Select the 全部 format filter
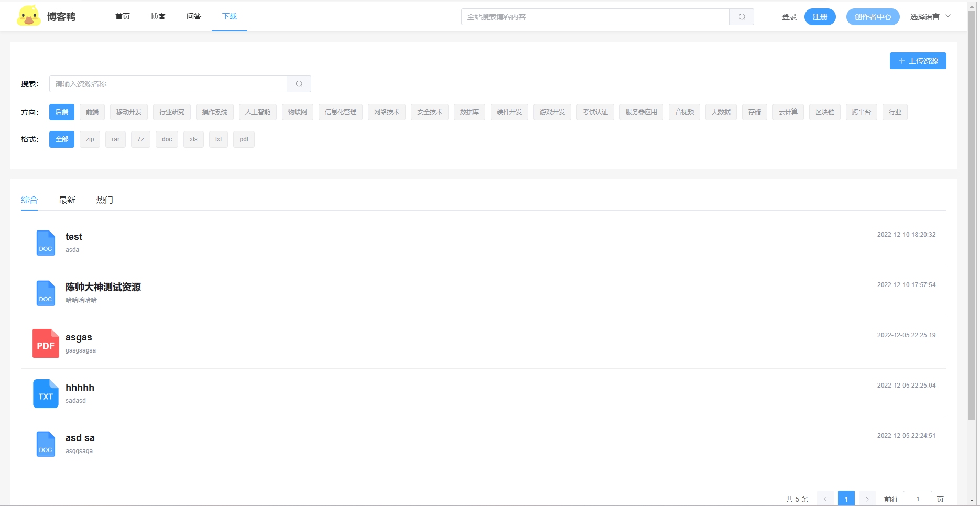Viewport: 980px width, 506px height. [x=62, y=139]
